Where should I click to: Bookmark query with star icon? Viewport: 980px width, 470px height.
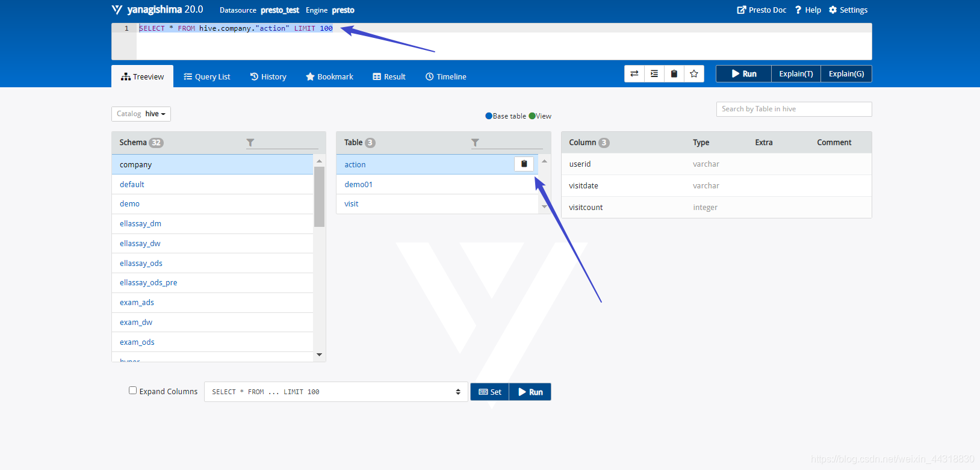(x=694, y=73)
